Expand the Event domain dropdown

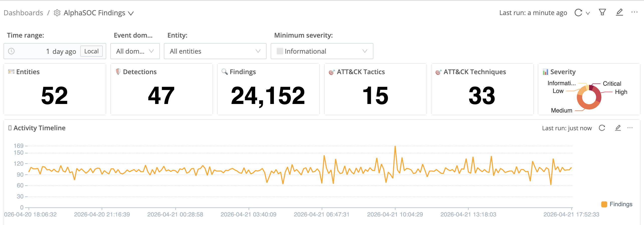pyautogui.click(x=135, y=51)
